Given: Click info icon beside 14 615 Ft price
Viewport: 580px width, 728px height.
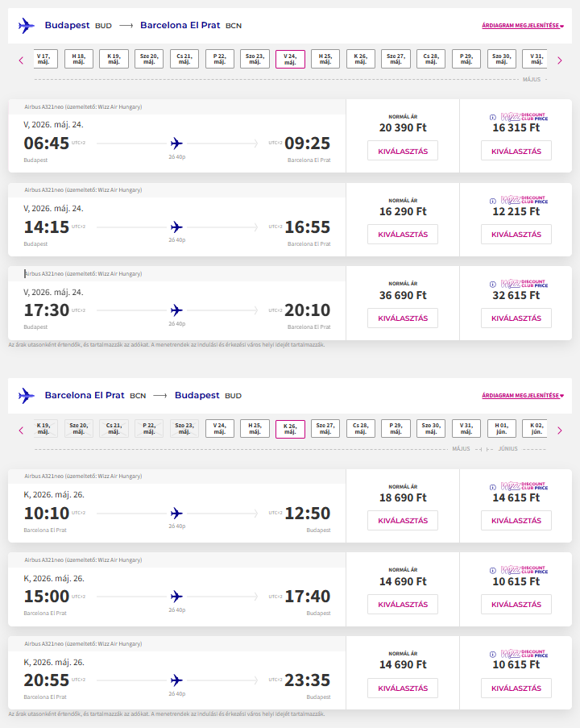Looking at the screenshot, I should 493,487.
